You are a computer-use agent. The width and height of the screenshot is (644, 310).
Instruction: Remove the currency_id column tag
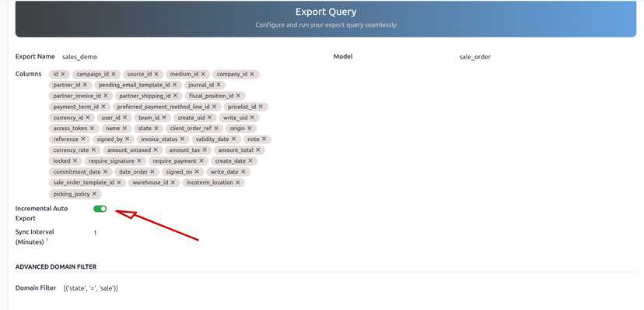pyautogui.click(x=87, y=117)
